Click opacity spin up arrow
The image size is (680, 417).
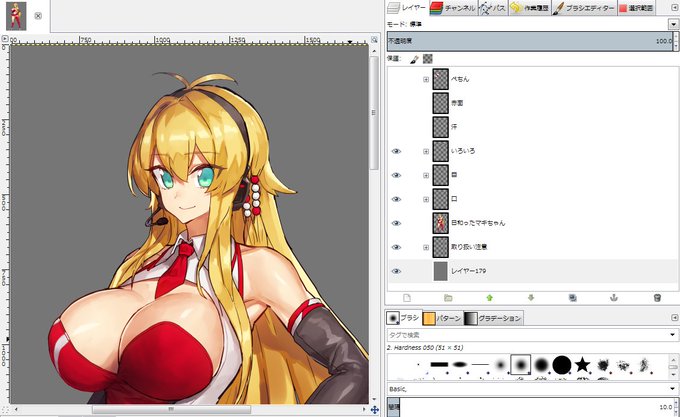pos(676,36)
